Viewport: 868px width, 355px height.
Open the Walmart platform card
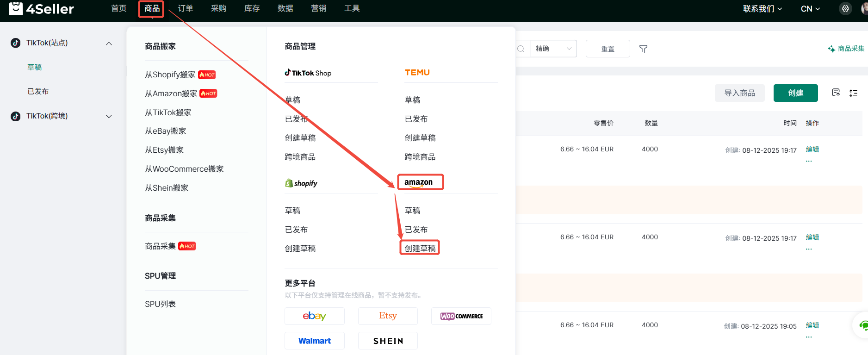(315, 341)
